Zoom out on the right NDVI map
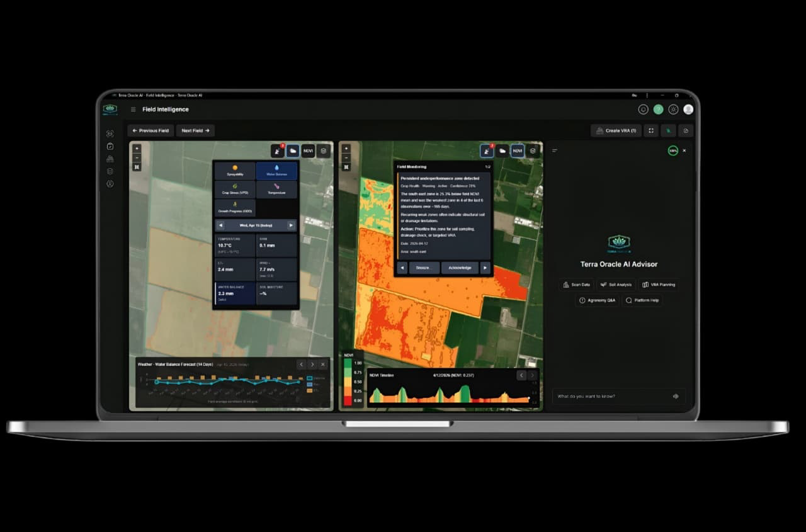This screenshot has width=806, height=532. click(x=346, y=157)
